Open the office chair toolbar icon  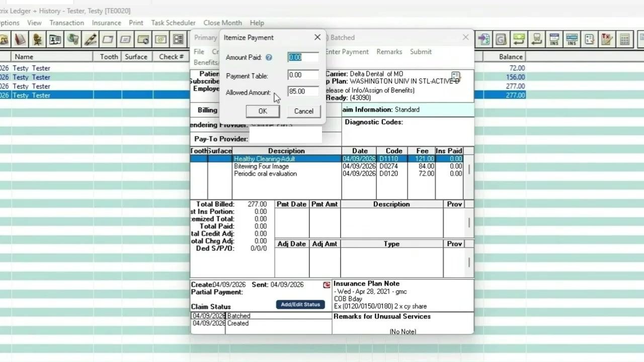tap(38, 39)
